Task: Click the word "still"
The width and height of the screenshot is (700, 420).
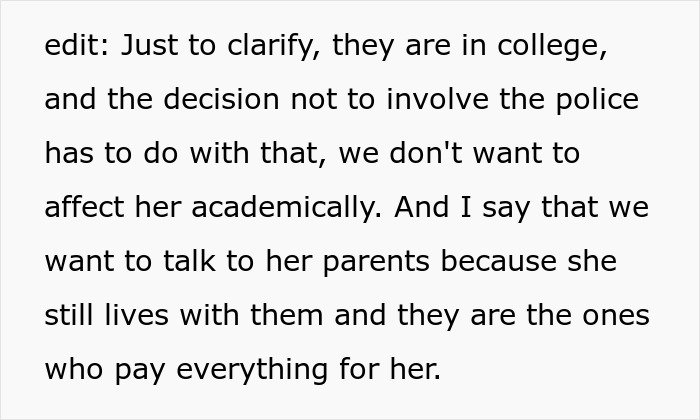Action: click(x=71, y=316)
